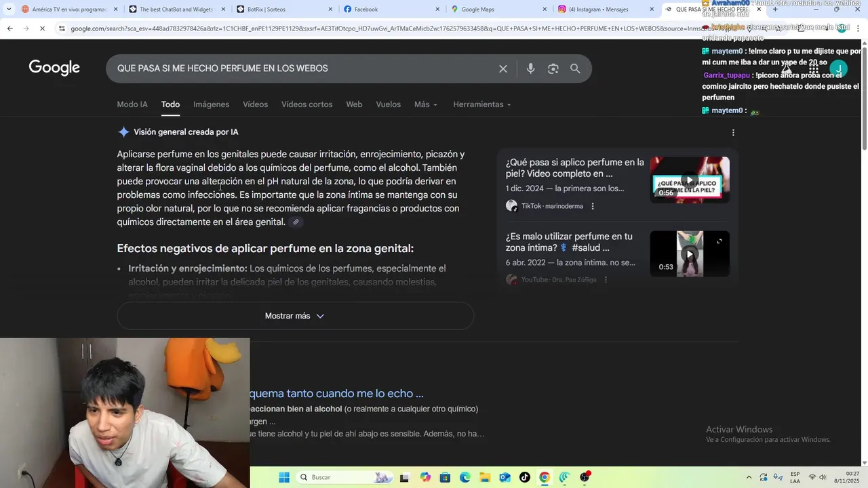Switch to Imágenes results tab

[x=211, y=104]
